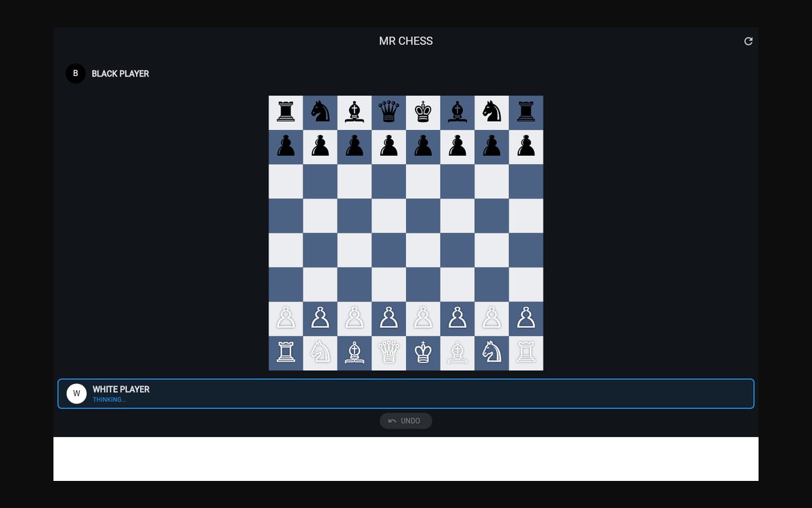Select the white bishop on c1
The width and height of the screenshot is (812, 508).
(x=355, y=353)
